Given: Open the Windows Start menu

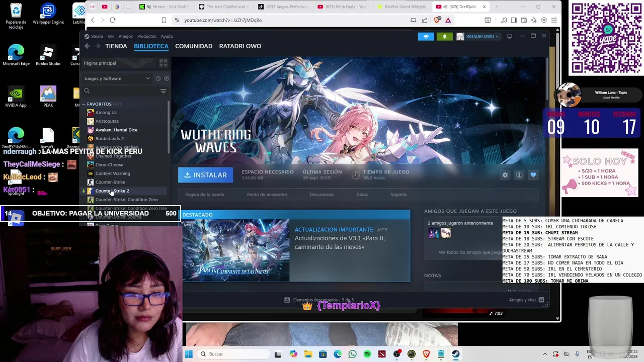Looking at the screenshot, I should (x=189, y=354).
